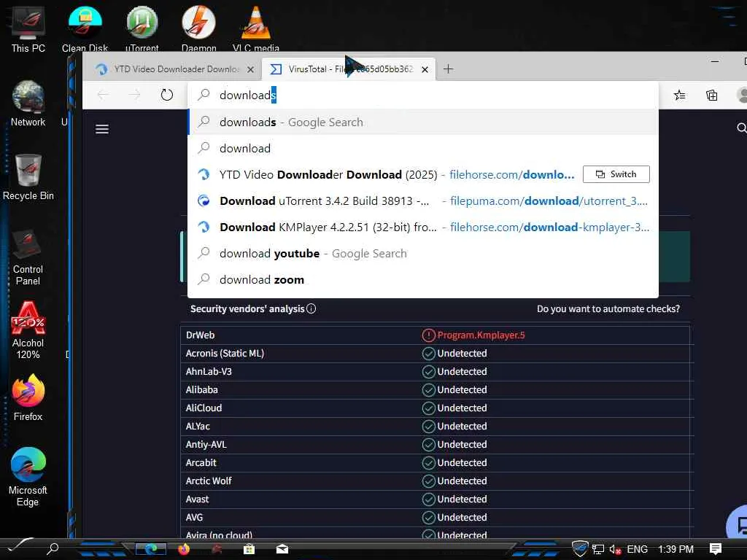Click Program.Kmplayer.5 detection result
Screen dimensions: 747x560
(x=481, y=335)
